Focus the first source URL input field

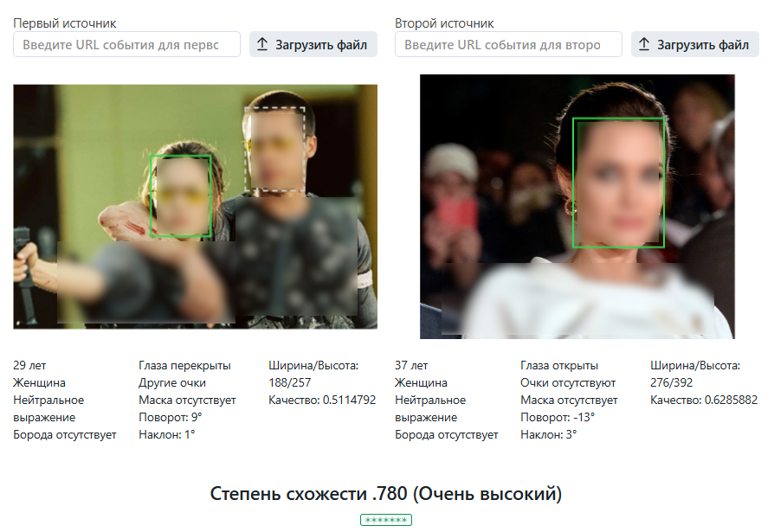[126, 45]
